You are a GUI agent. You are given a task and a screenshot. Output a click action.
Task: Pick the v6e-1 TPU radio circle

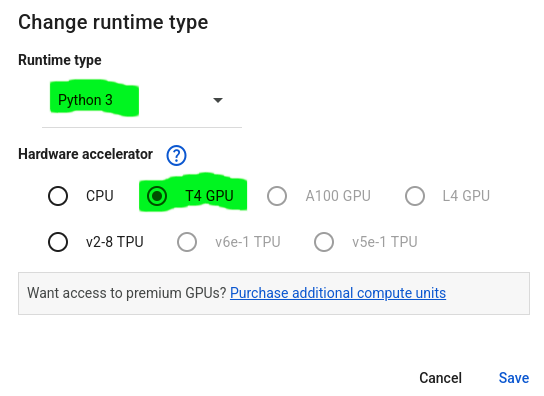tap(187, 242)
